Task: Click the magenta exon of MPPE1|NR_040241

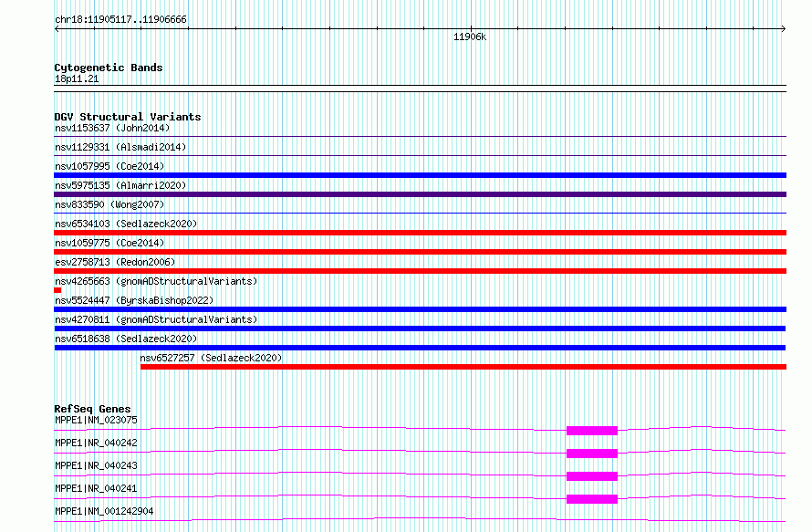Action: [x=592, y=499]
